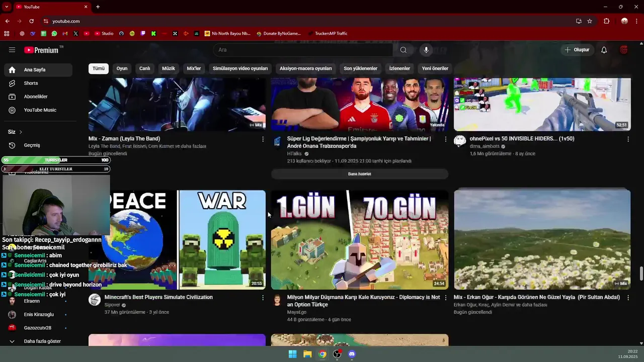This screenshot has height=362, width=644.
Task: Open options for Erkan Oğur mix
Action: pyautogui.click(x=628, y=298)
